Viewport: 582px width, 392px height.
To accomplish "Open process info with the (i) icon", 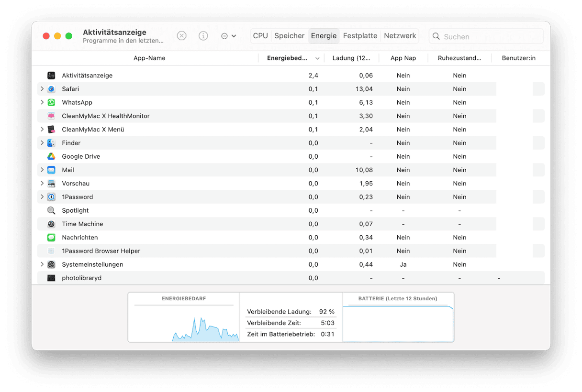I will 203,36.
